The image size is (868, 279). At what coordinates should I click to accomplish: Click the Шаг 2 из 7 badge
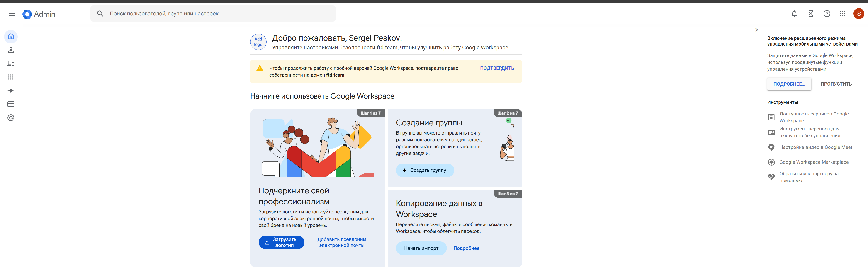pyautogui.click(x=508, y=113)
